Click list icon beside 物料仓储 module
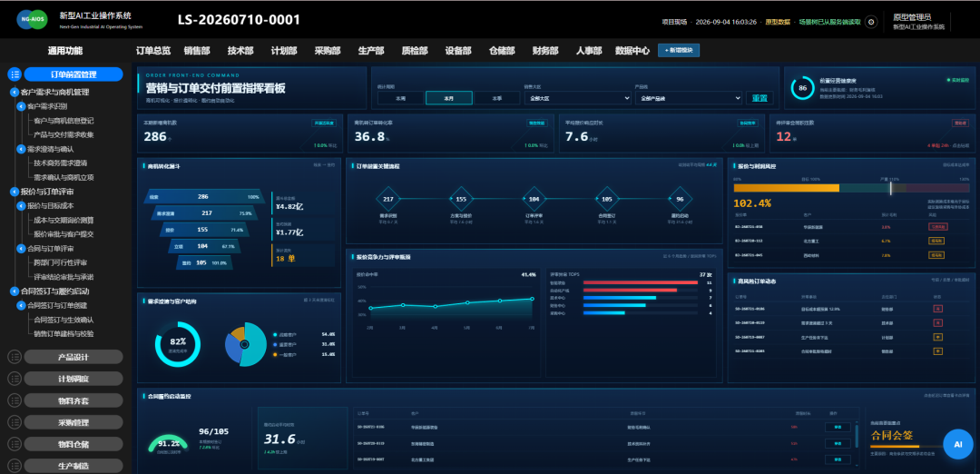The image size is (980, 474). coord(15,445)
